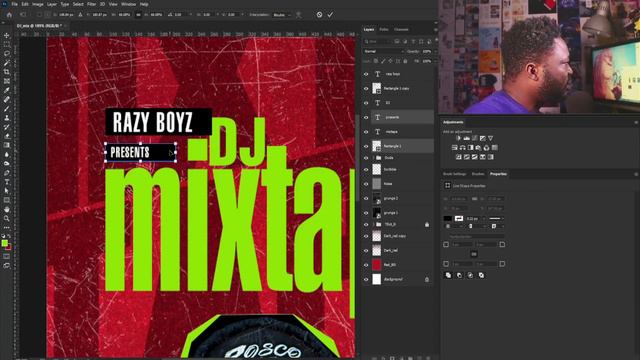Select the Horizontal Type tool
Screen dimensions: 640x360
click(x=7, y=182)
